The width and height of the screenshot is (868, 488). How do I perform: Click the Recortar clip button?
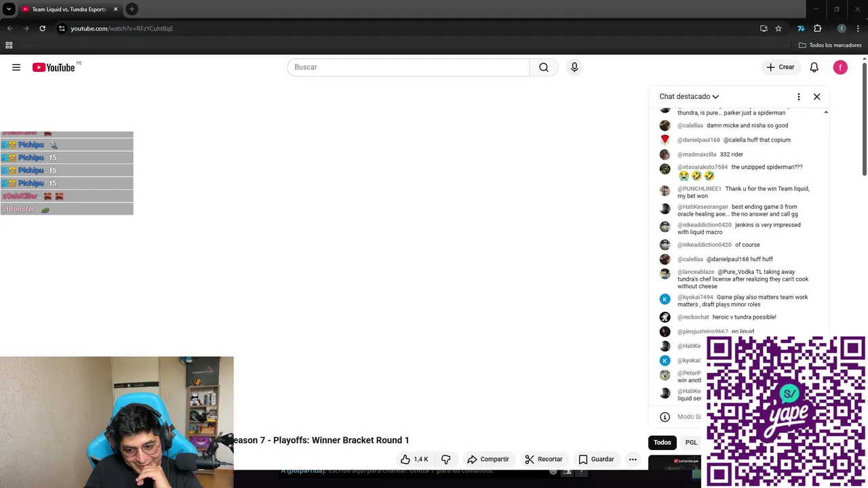[543, 459]
